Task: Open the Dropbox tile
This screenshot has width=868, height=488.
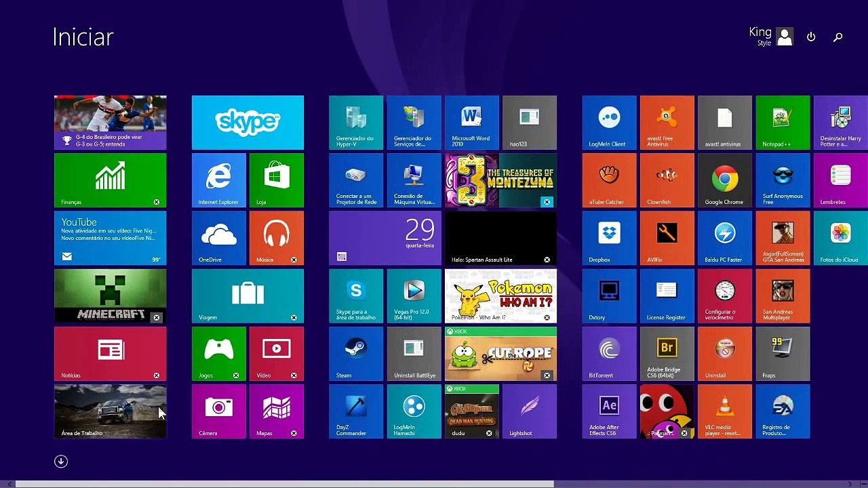Action: [609, 238]
